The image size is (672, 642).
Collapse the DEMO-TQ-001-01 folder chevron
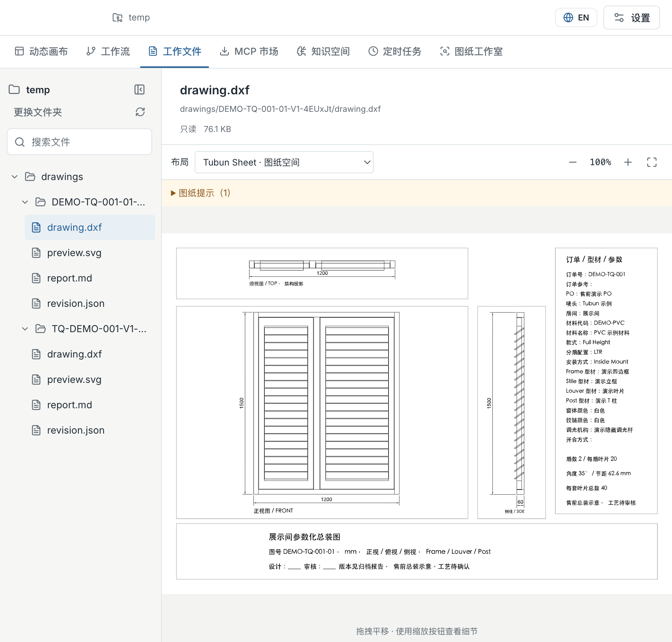pyautogui.click(x=25, y=202)
